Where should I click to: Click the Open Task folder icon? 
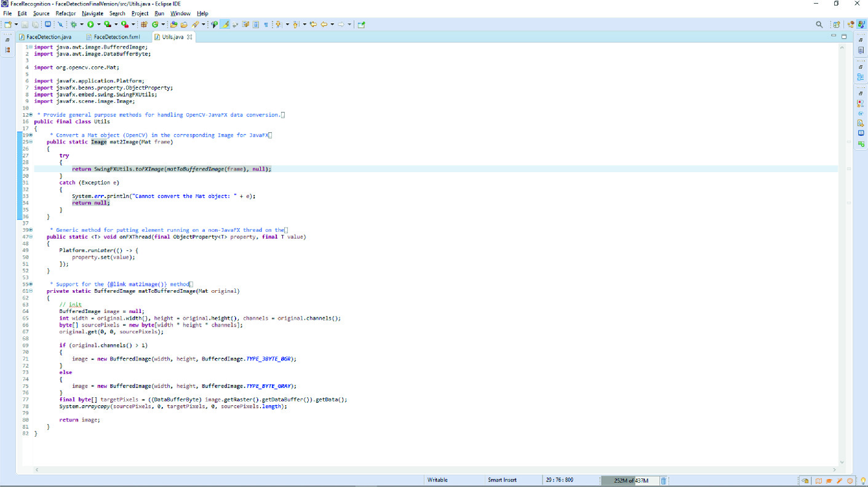click(x=184, y=25)
